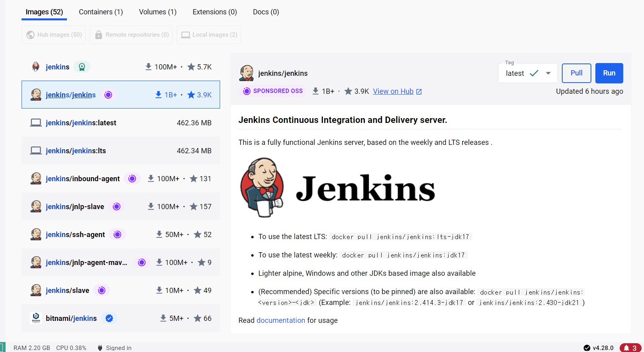The height and width of the screenshot is (352, 644).
Task: Filter by Local images (2)
Action: coord(209,35)
